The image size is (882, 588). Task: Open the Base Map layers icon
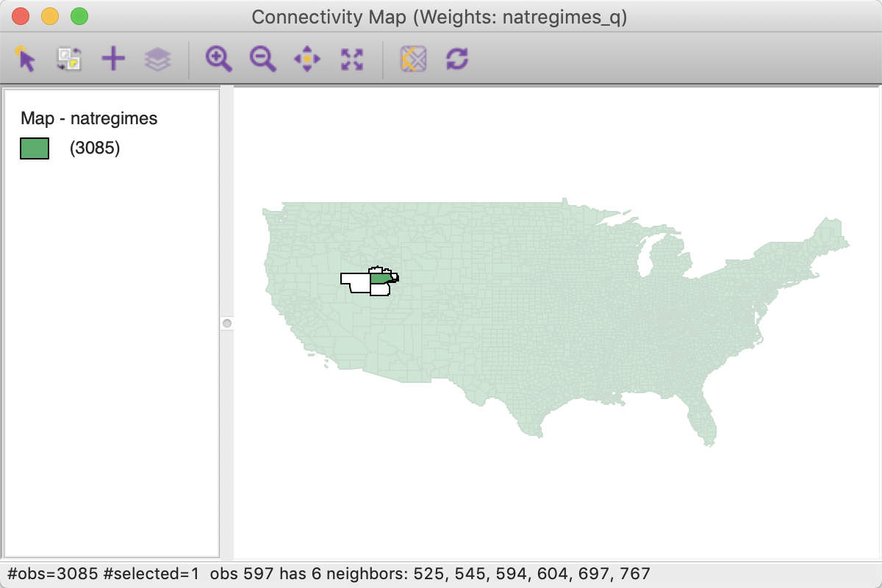coord(157,58)
